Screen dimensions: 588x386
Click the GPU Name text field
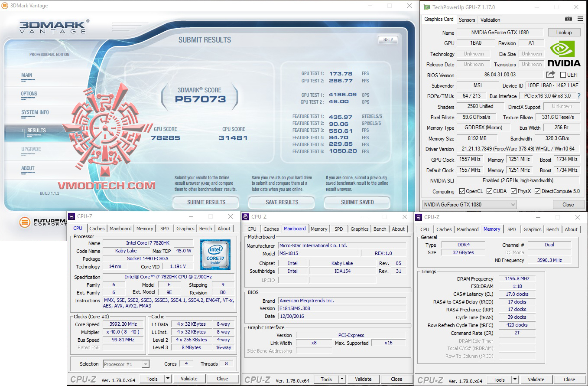500,33
